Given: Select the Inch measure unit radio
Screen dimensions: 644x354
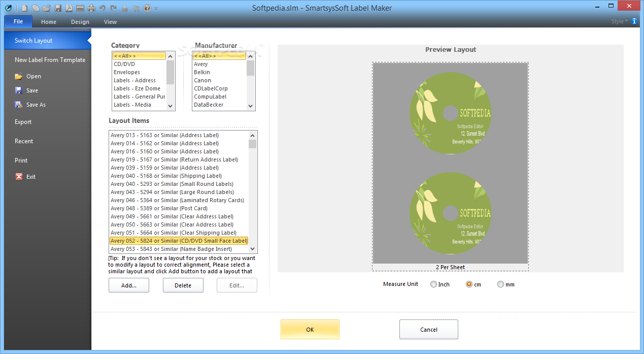Looking at the screenshot, I should pos(433,284).
